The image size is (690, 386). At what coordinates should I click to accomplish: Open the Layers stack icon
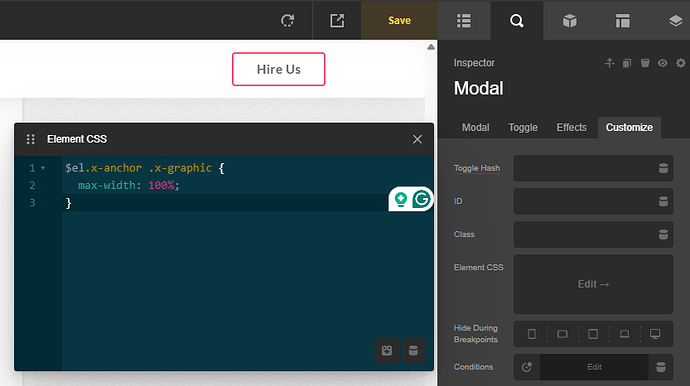click(x=675, y=21)
